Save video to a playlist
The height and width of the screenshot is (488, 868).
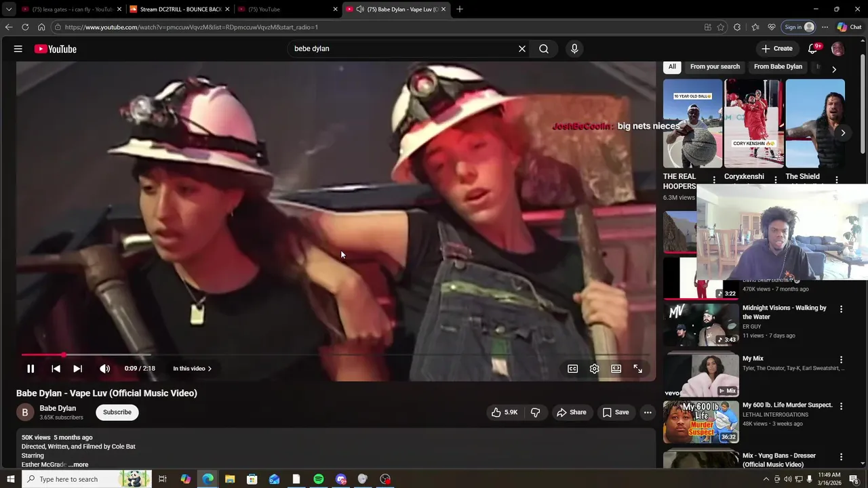(x=616, y=412)
